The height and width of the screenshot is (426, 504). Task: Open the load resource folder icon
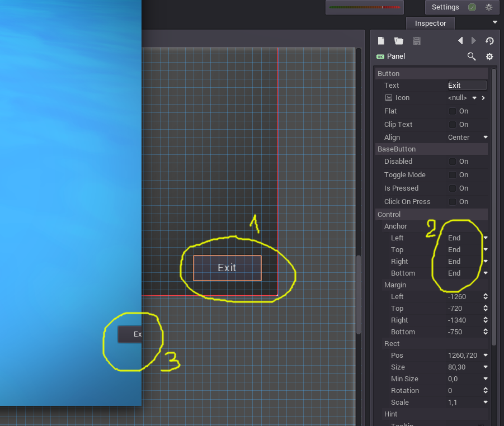(398, 40)
